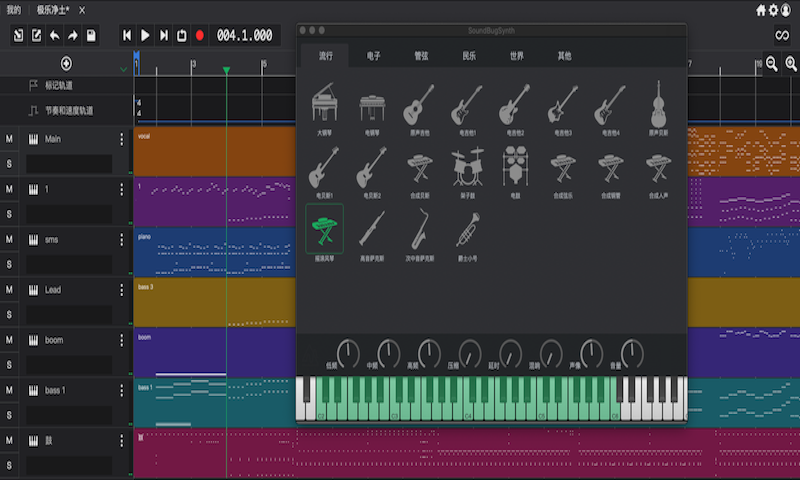
Task: Solo the Lead track
Action: (x=10, y=314)
